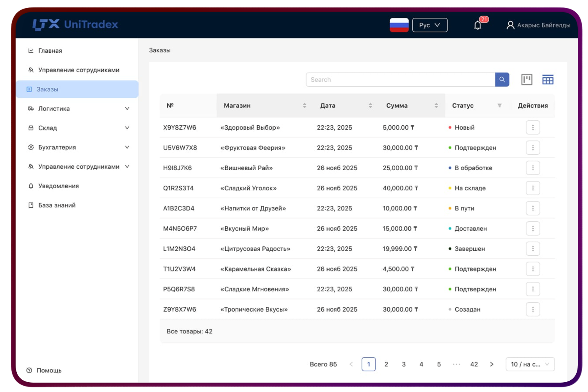Open База знаний in the sidebar
Screen dimensions: 588x392
[57, 205]
